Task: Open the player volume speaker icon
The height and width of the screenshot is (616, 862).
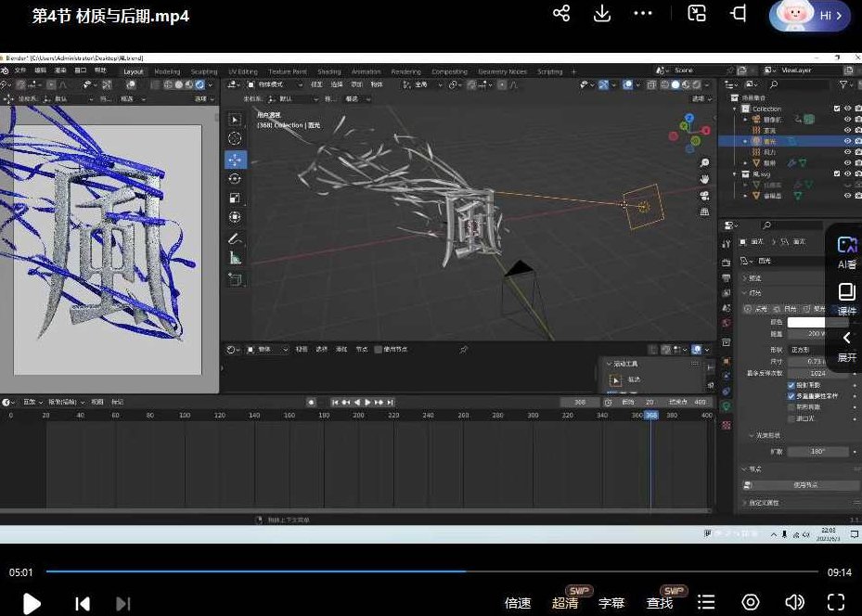Action: click(794, 602)
